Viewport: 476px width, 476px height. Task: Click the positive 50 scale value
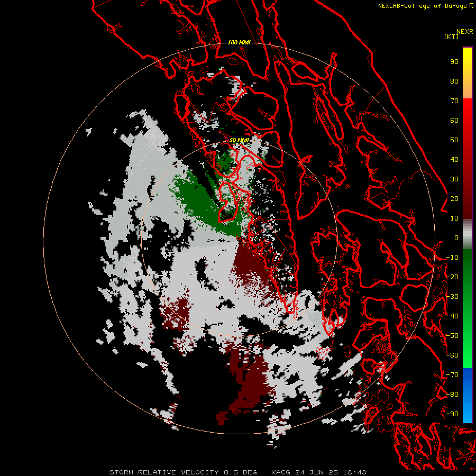(454, 140)
